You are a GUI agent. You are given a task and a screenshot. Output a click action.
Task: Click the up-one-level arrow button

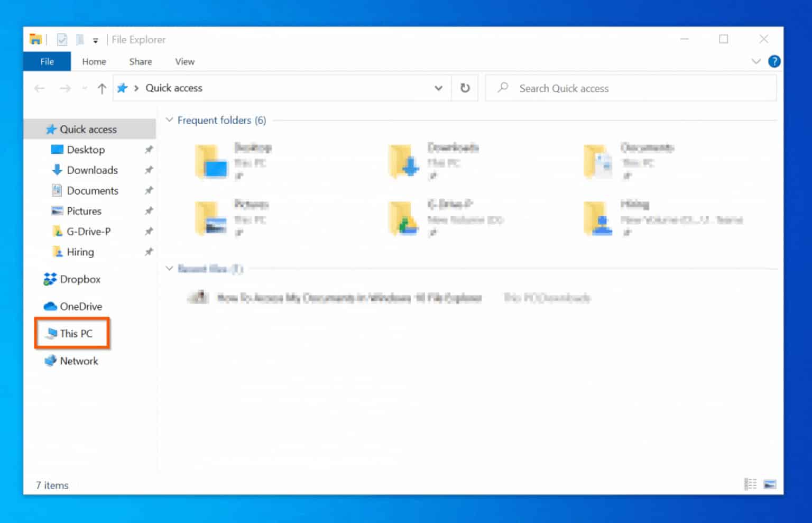point(101,88)
